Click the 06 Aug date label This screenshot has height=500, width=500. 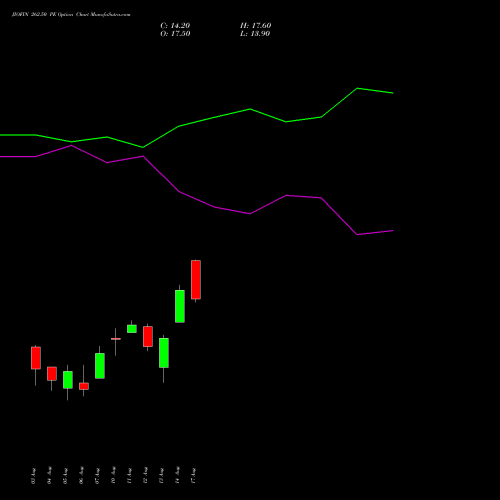coord(81,476)
